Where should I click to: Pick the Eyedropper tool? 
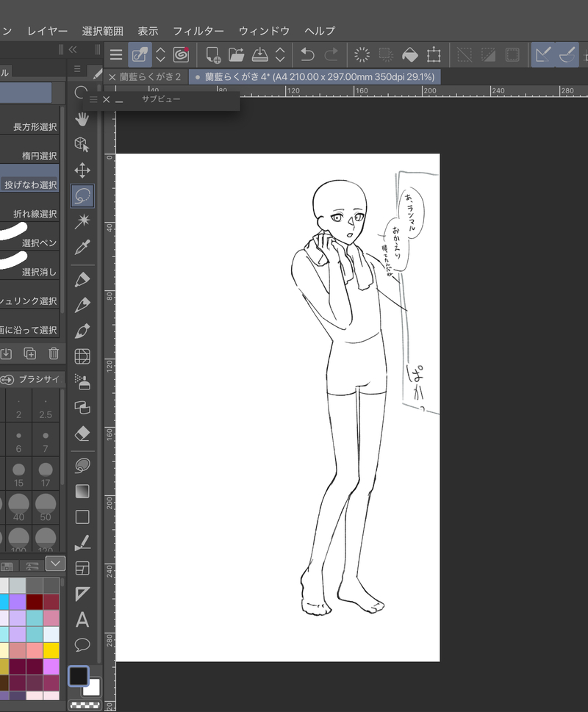click(x=82, y=247)
